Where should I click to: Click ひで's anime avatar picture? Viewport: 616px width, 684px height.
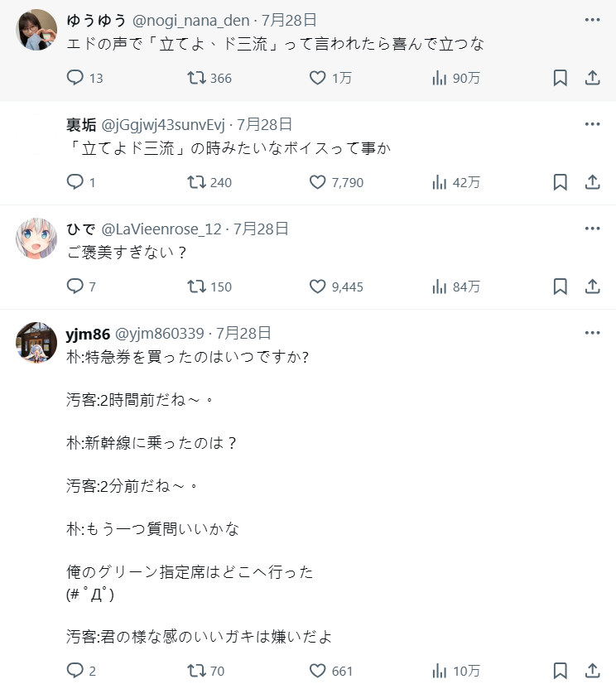[36, 238]
